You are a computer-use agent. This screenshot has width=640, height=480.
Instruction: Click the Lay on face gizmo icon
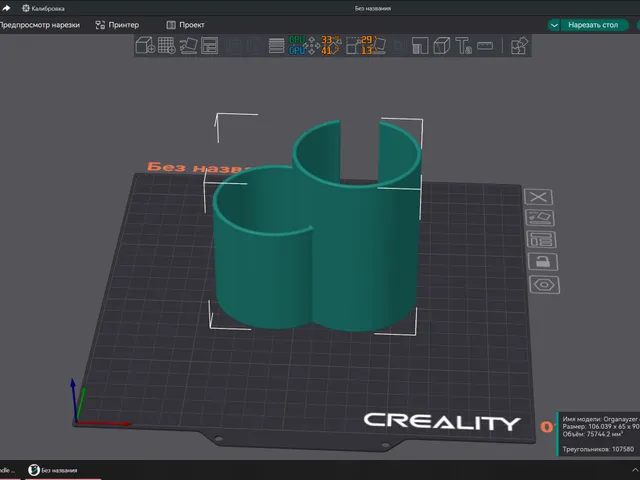click(x=380, y=45)
